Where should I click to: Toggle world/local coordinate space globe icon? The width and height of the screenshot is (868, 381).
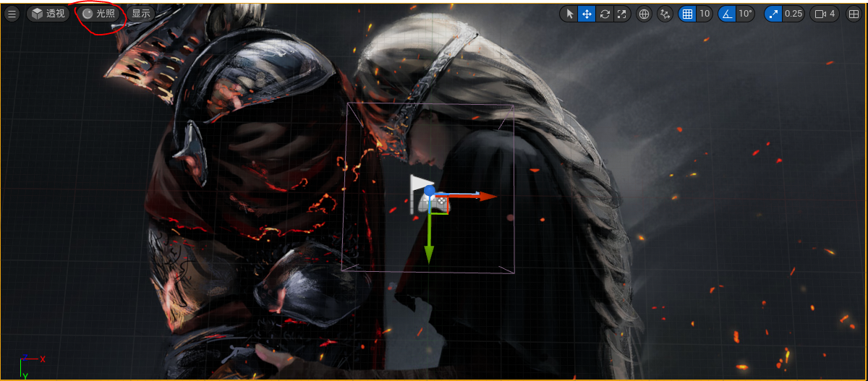click(x=644, y=14)
